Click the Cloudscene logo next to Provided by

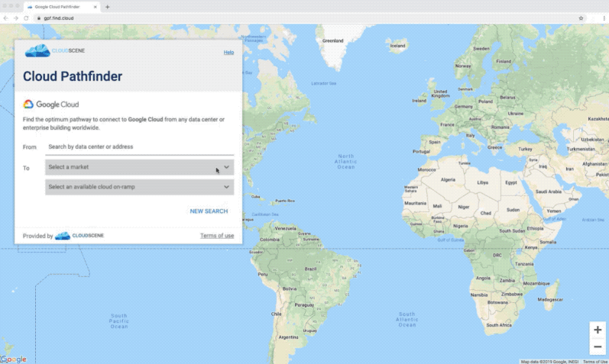79,236
